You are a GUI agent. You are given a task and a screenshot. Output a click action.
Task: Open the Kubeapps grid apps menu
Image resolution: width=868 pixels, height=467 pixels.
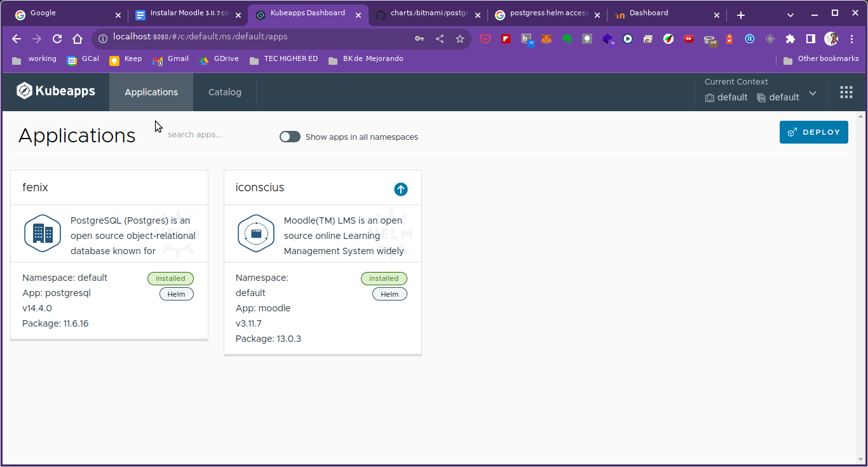pyautogui.click(x=846, y=92)
